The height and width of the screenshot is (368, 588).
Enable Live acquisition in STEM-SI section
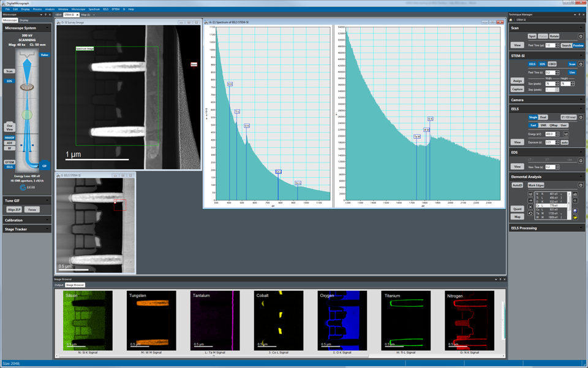click(x=572, y=72)
